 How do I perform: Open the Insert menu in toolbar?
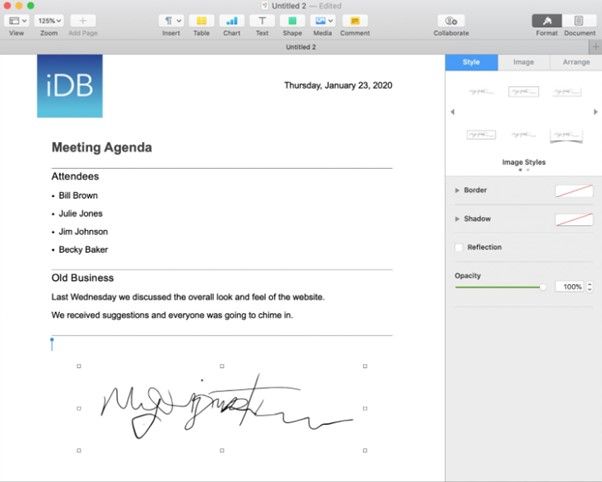pos(172,20)
